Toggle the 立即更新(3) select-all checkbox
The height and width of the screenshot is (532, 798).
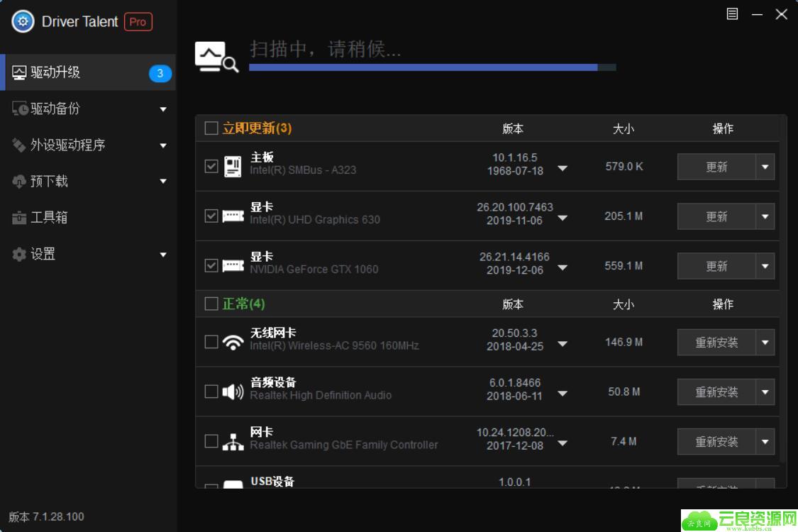[x=211, y=128]
